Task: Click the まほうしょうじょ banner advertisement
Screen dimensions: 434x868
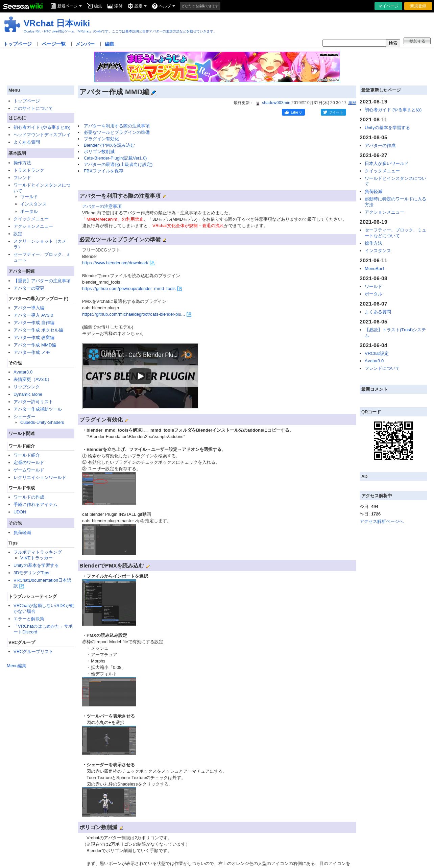Action: (217, 67)
